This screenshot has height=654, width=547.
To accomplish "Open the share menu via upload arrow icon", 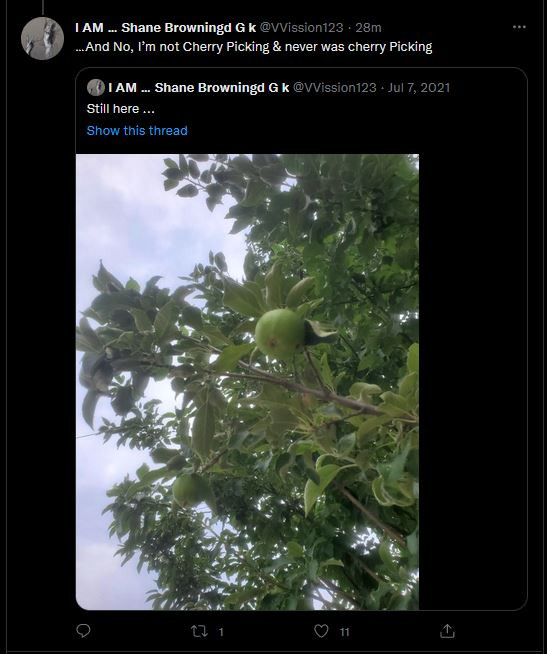I will pos(447,631).
